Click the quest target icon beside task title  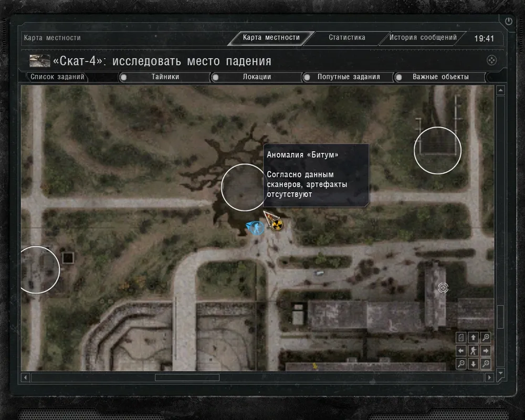coord(491,60)
